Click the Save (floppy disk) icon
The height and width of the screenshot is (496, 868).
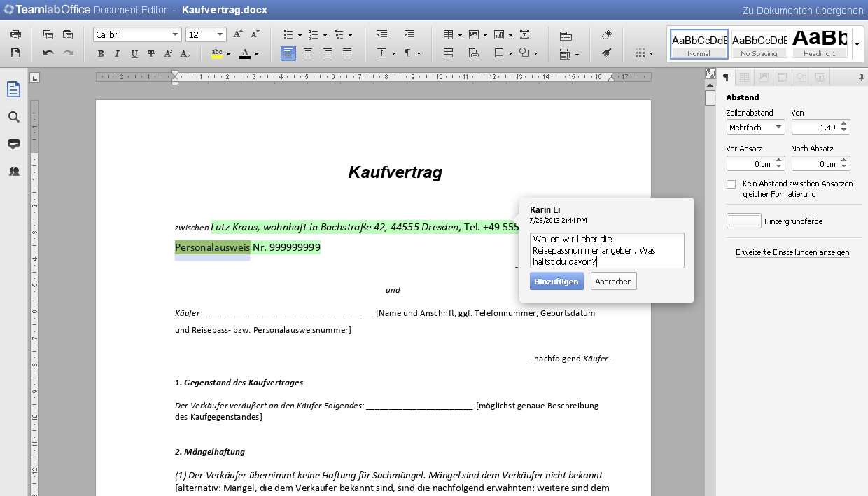click(x=15, y=53)
